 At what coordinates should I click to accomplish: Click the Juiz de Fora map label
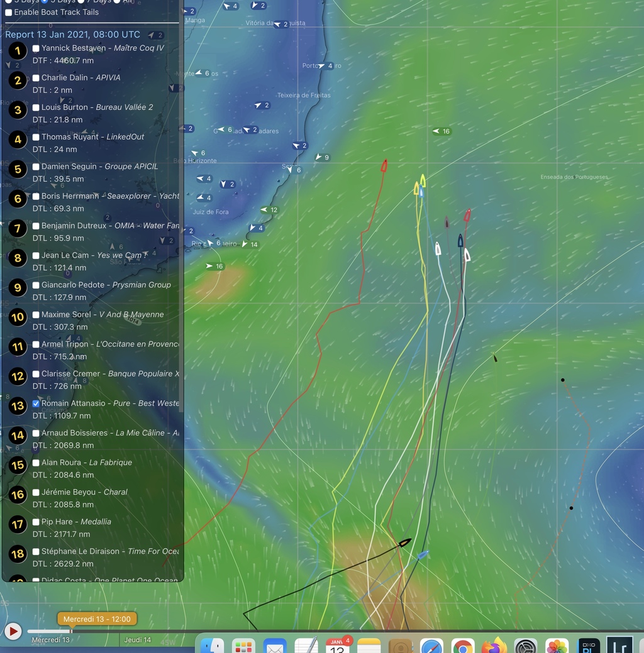[211, 212]
